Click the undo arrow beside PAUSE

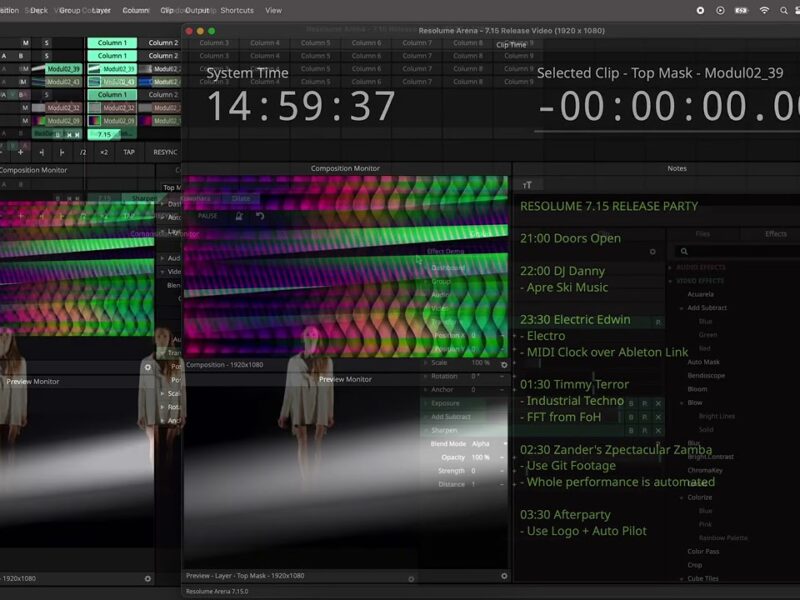coord(260,215)
